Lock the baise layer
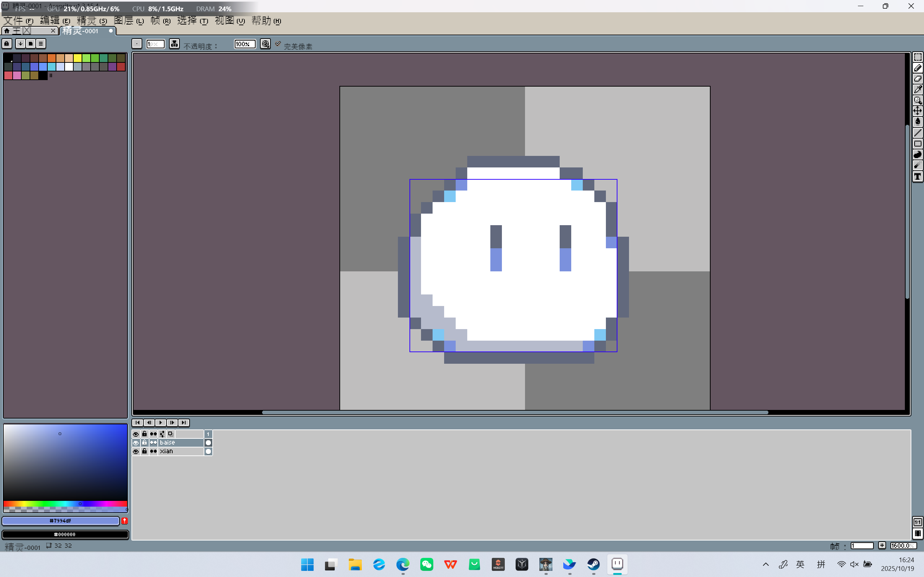Screen dimensions: 924x577 point(144,443)
